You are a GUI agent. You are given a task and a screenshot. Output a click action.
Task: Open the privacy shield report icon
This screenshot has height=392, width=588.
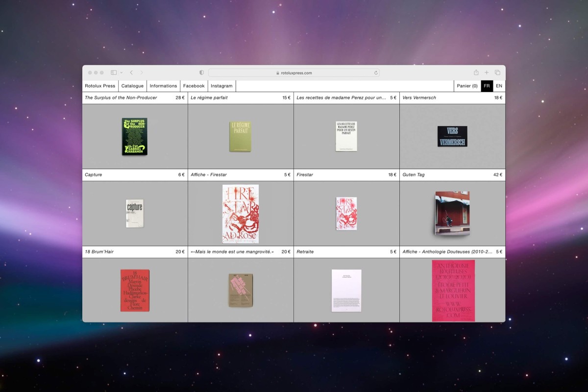point(201,73)
